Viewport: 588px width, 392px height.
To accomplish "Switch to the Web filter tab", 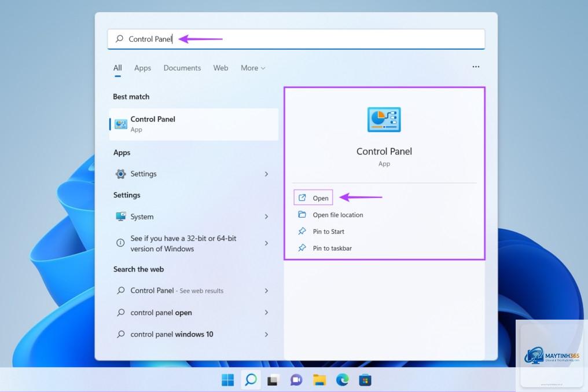I will (220, 68).
